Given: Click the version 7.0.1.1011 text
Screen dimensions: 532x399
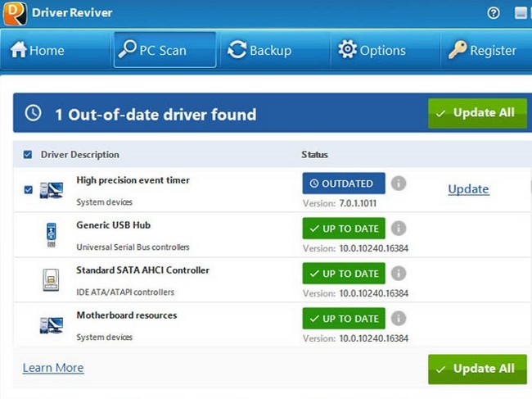Looking at the screenshot, I should click(x=358, y=203).
